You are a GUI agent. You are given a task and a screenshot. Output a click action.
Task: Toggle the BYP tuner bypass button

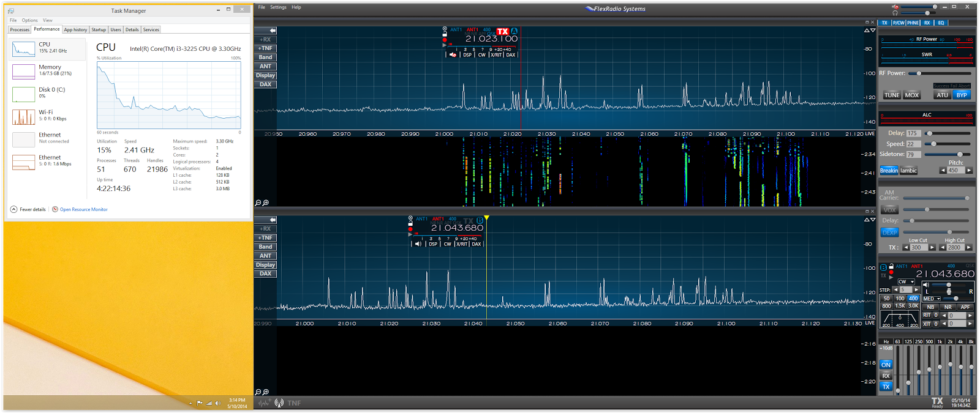click(962, 95)
